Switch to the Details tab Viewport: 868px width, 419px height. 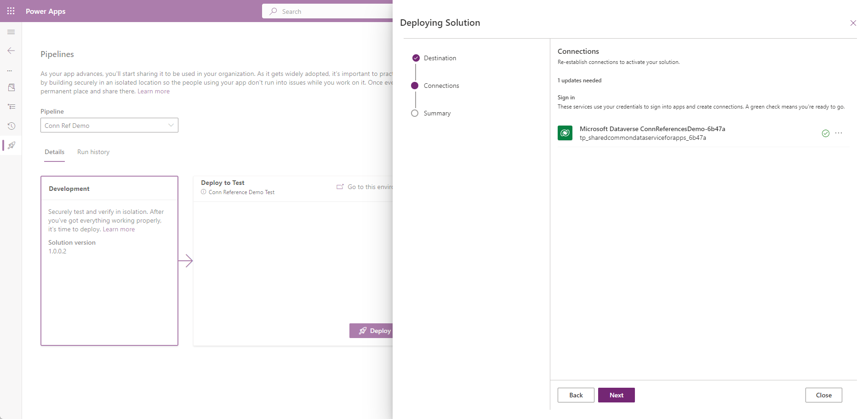pos(54,152)
